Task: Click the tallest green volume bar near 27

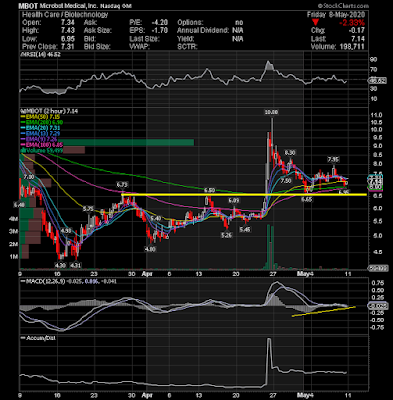Action: [x=267, y=247]
